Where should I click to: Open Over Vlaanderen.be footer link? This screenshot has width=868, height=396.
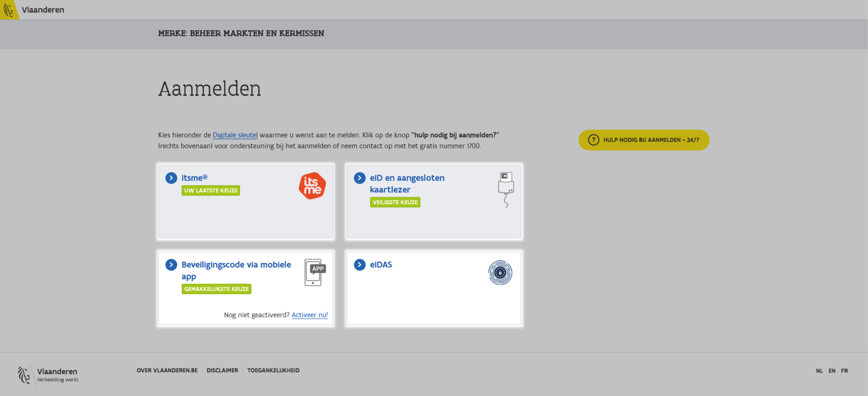tap(167, 370)
